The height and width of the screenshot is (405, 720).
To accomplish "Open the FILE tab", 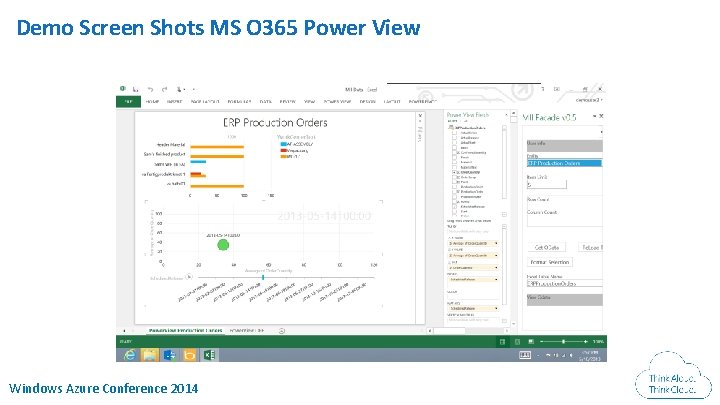I will pyautogui.click(x=128, y=101).
